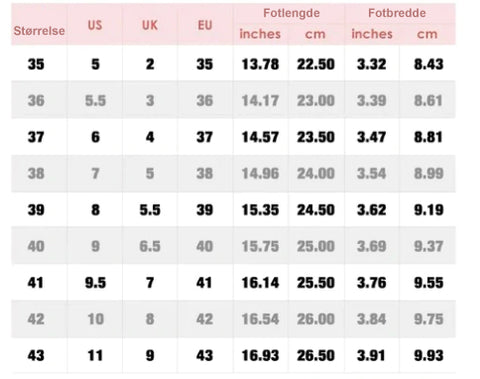Click foot length value 15.35 inches
Image resolution: width=480 pixels, height=379 pixels.
(260, 210)
